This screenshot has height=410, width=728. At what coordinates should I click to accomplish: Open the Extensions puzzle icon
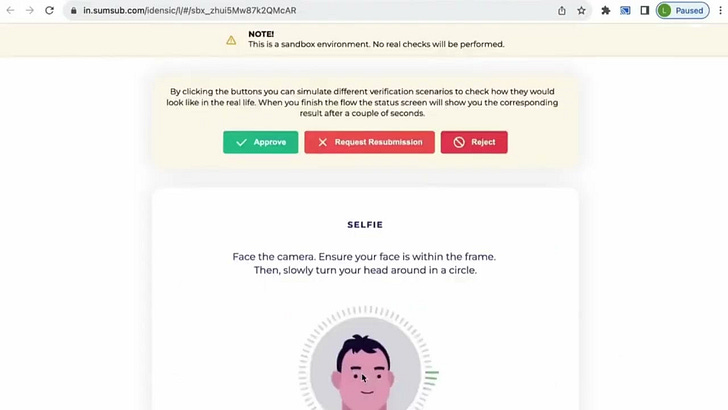pyautogui.click(x=605, y=10)
